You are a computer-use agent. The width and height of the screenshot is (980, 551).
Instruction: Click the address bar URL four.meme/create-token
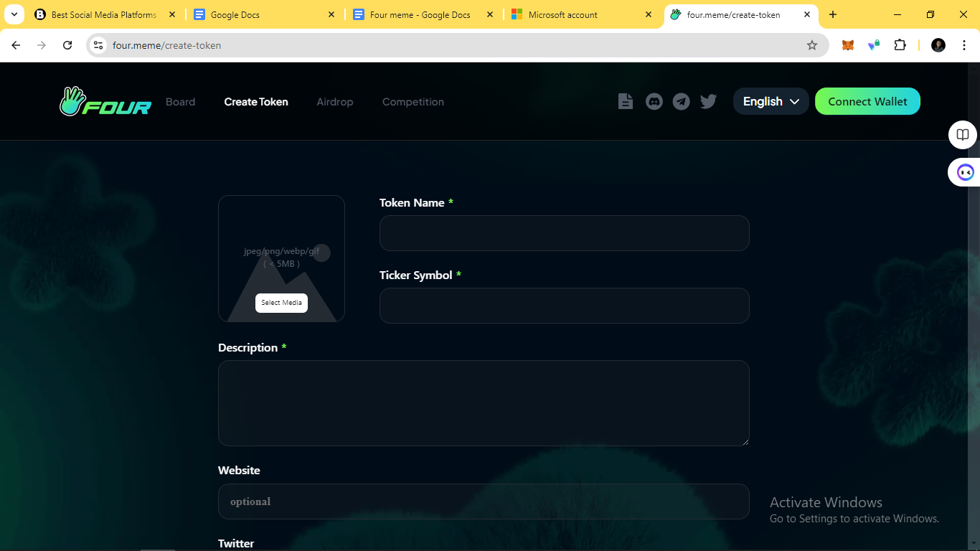pyautogui.click(x=166, y=45)
